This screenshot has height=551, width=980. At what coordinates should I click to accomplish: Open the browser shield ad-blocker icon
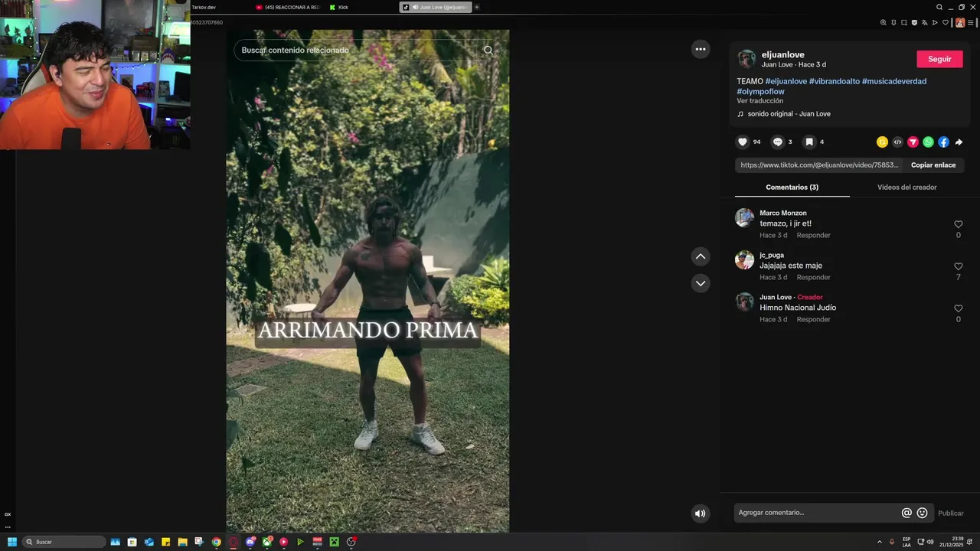click(914, 22)
